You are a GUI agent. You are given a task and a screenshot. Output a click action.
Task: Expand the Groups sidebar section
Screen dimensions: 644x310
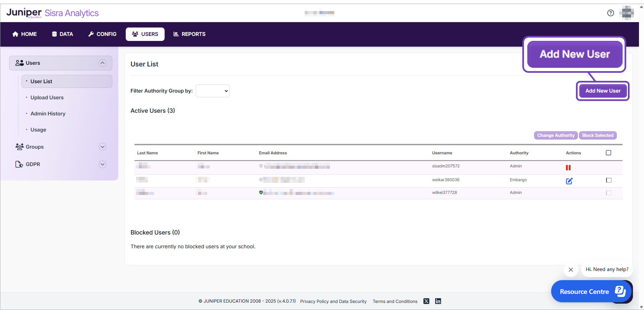point(103,147)
